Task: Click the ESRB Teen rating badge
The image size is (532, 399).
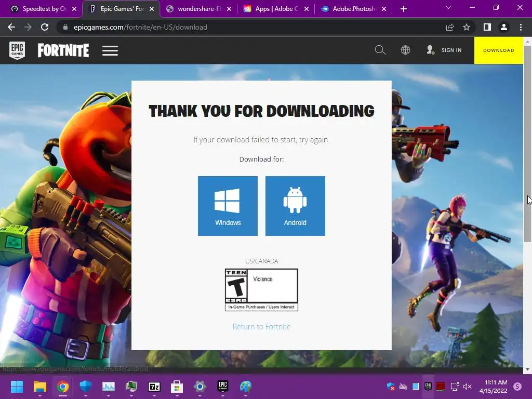Action: [x=262, y=290]
